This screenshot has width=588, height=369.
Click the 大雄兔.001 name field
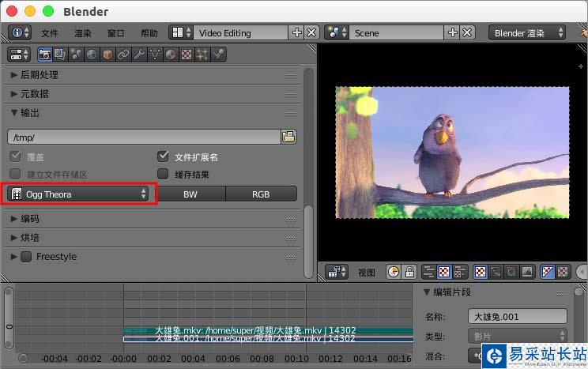518,317
